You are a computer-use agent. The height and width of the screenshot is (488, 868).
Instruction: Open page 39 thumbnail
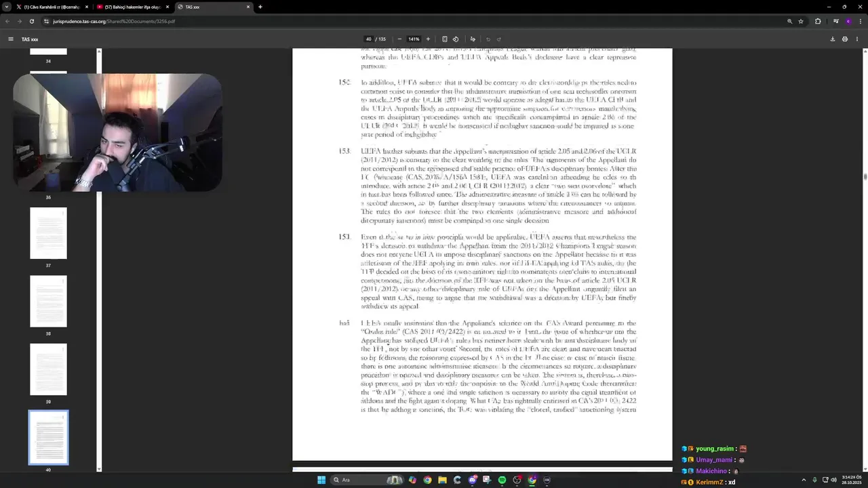point(48,369)
